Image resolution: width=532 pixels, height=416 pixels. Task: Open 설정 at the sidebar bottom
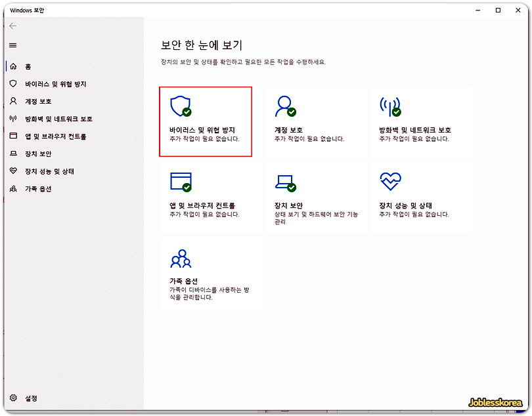click(32, 398)
